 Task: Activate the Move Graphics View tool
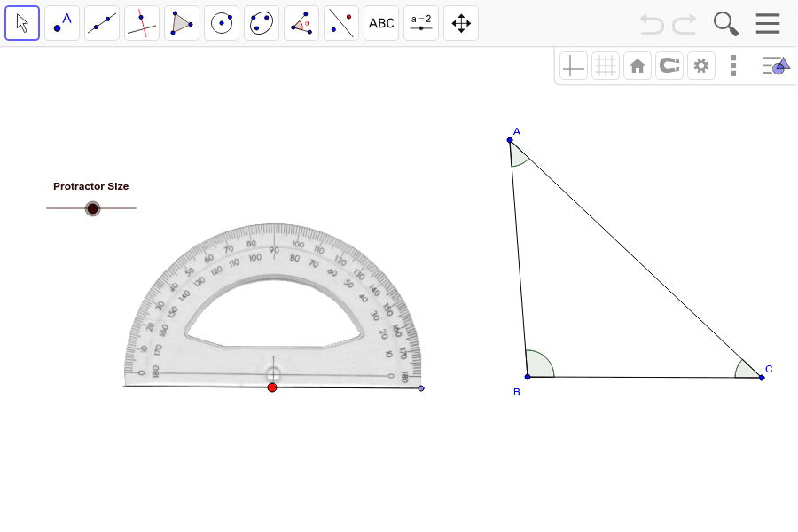coord(461,23)
